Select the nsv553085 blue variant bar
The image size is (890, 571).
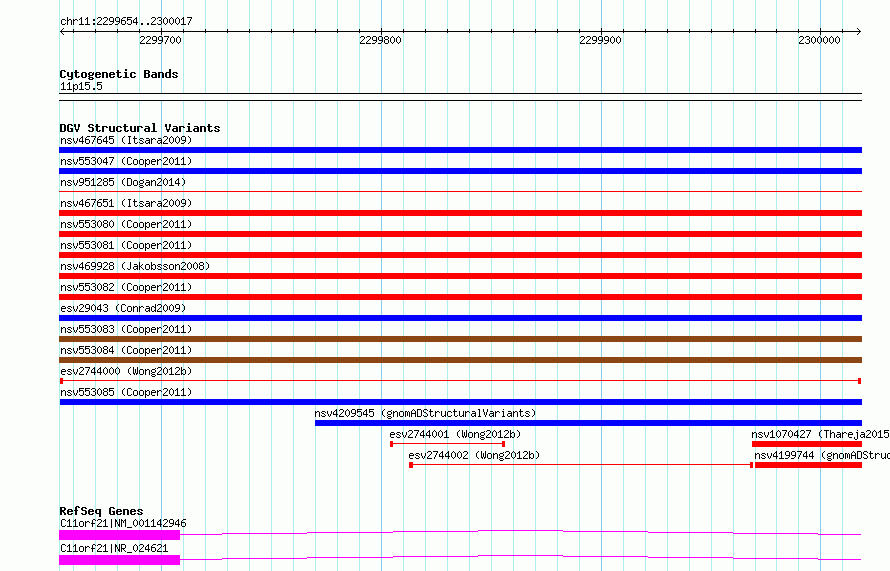point(460,402)
